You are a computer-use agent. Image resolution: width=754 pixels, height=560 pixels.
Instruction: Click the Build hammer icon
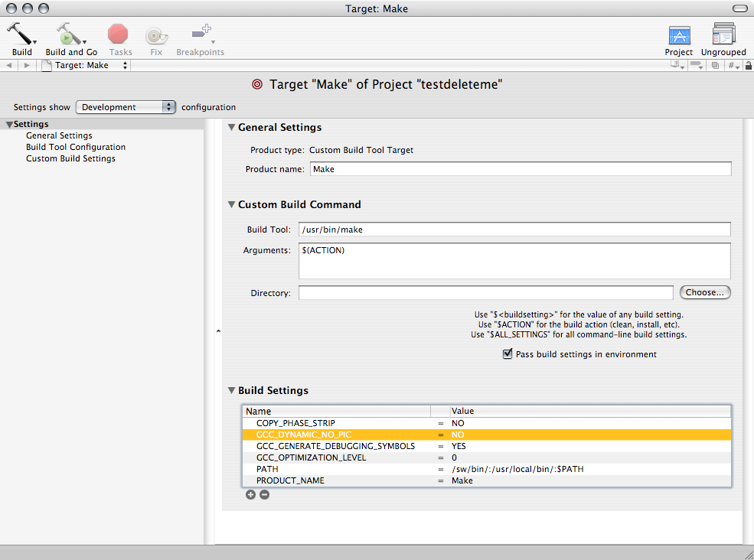pyautogui.click(x=20, y=34)
